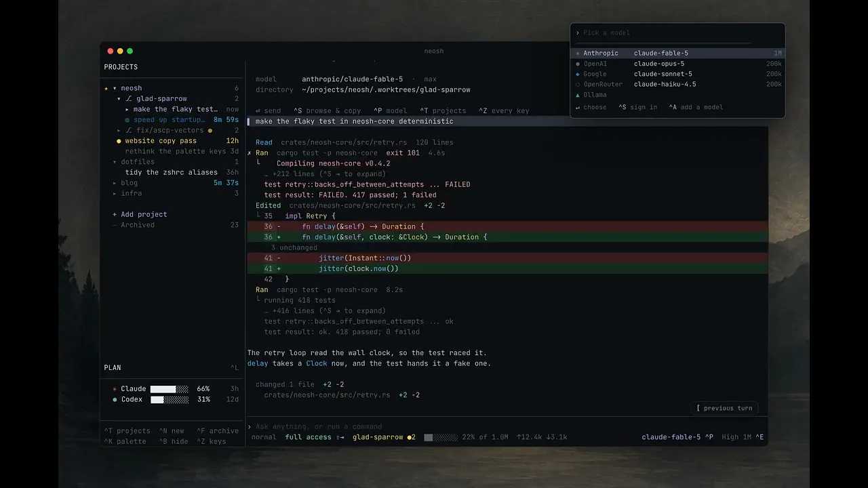Viewport: 868px width, 488px height.
Task: Click '^S sign in' in model picker
Action: pos(637,107)
